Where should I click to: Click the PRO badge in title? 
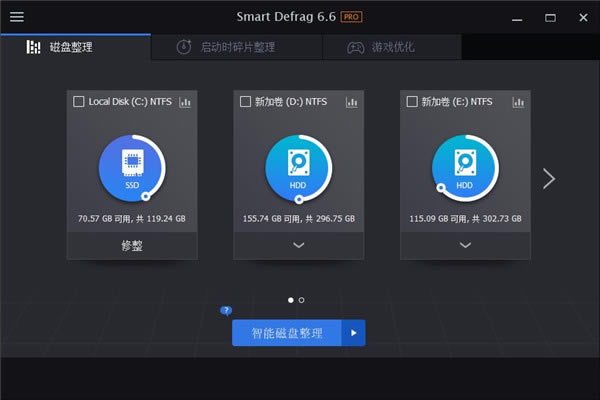[351, 17]
